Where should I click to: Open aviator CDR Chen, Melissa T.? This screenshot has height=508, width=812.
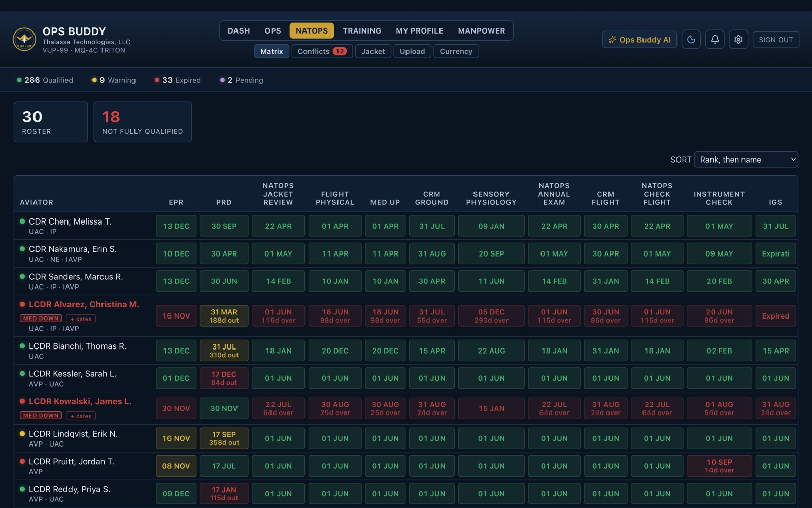pyautogui.click(x=70, y=221)
